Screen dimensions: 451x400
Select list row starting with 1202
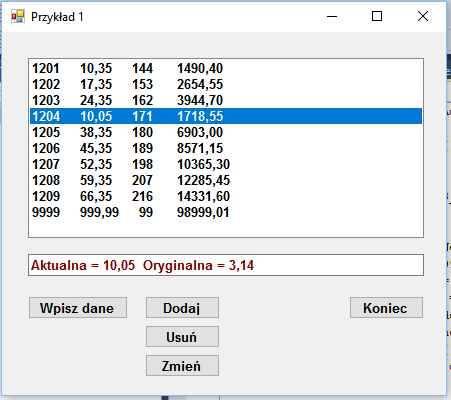226,84
